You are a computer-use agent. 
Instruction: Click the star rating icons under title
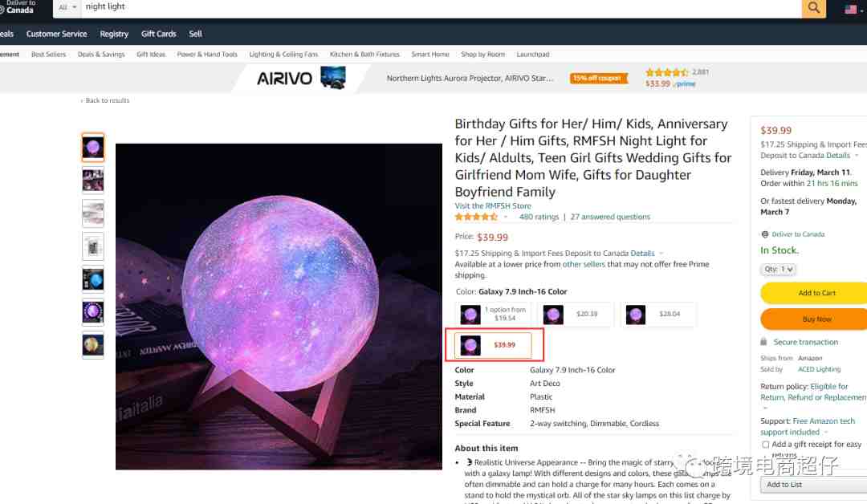[476, 217]
